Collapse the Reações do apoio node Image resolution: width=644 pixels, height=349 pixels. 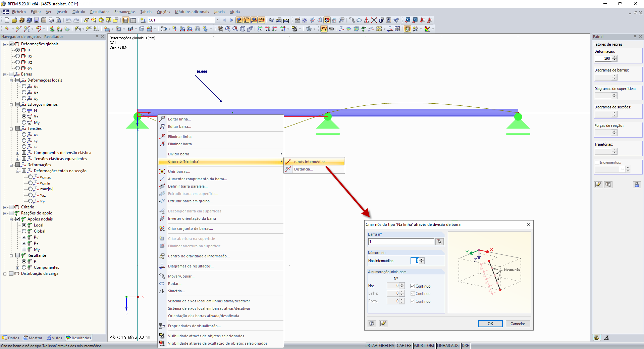(x=5, y=213)
